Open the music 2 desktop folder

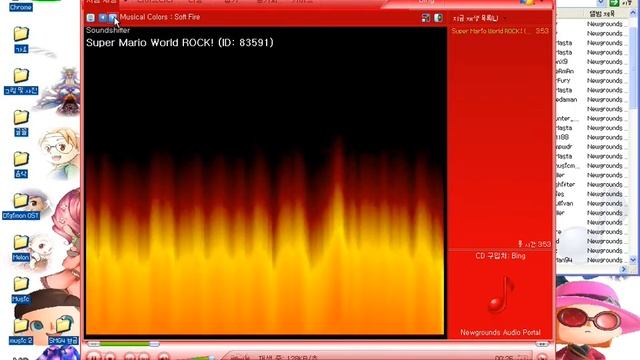tap(21, 331)
